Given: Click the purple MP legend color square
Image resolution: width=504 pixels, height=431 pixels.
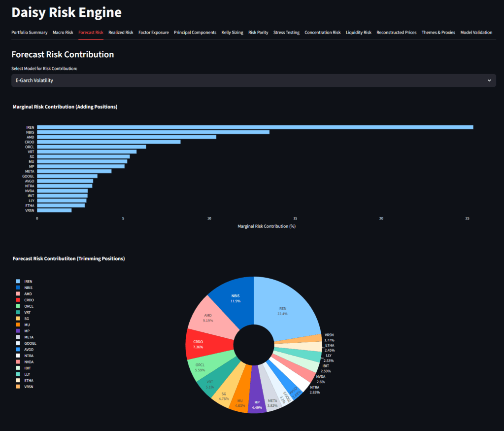Looking at the screenshot, I should coord(18,331).
